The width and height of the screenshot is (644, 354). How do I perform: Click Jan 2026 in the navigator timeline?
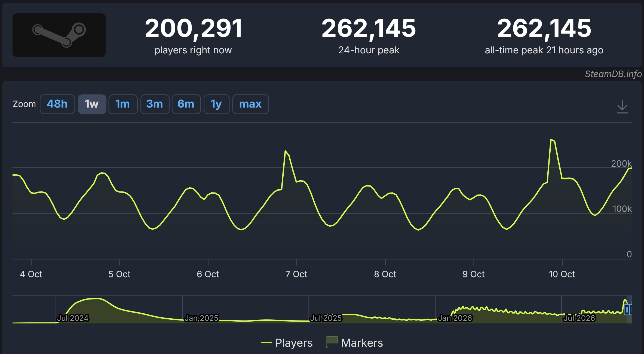pyautogui.click(x=455, y=318)
